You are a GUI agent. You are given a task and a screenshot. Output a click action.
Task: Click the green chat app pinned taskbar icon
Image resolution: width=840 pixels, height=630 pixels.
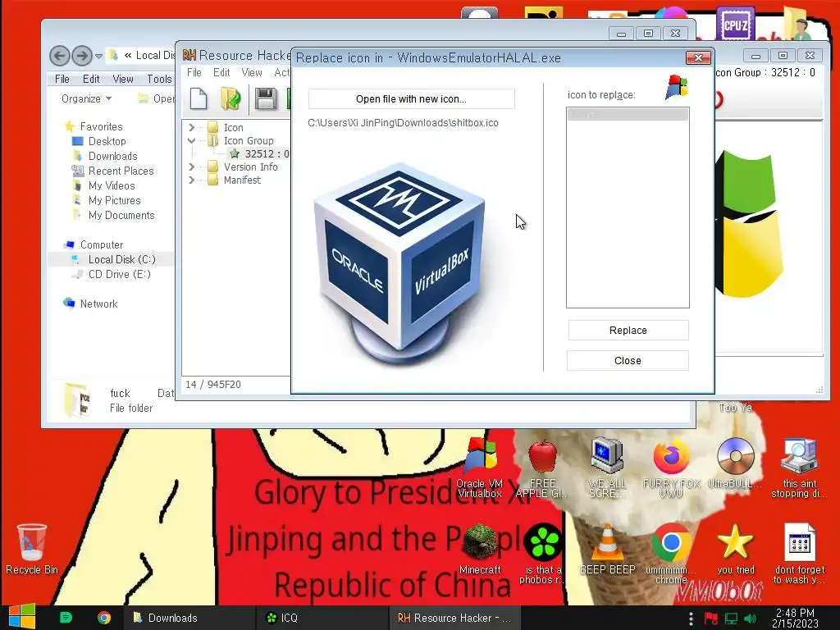click(x=66, y=618)
